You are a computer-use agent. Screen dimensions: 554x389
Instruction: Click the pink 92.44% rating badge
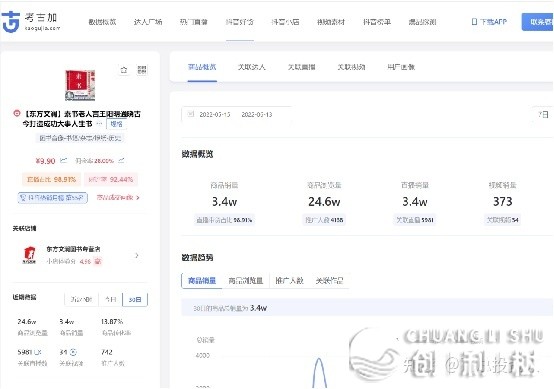click(x=111, y=179)
